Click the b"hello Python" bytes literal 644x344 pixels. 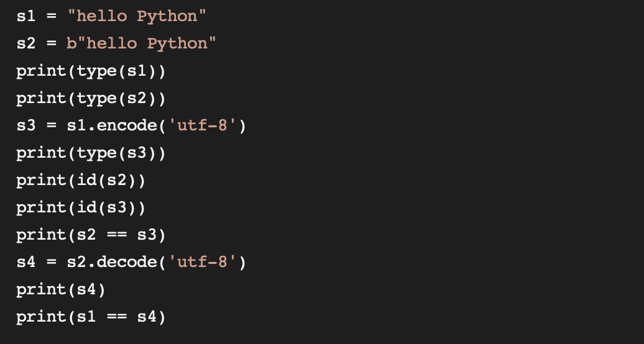pyautogui.click(x=141, y=43)
